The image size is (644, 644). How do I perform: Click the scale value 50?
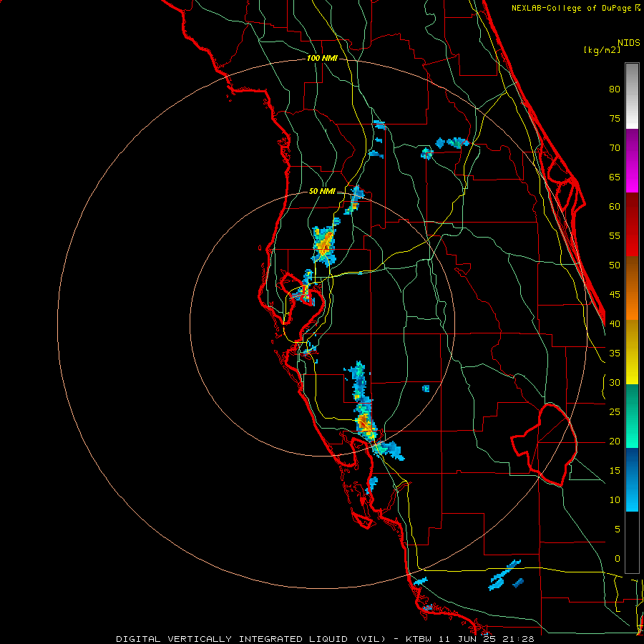(615, 265)
